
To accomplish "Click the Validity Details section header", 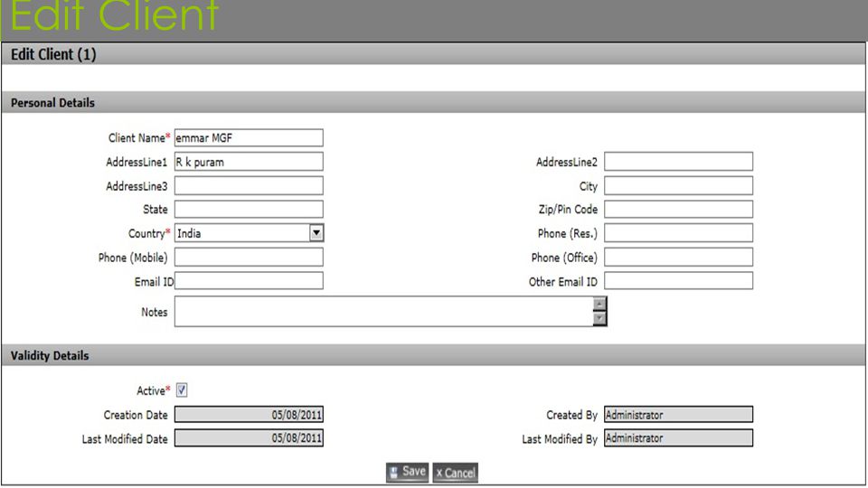I will [x=433, y=355].
